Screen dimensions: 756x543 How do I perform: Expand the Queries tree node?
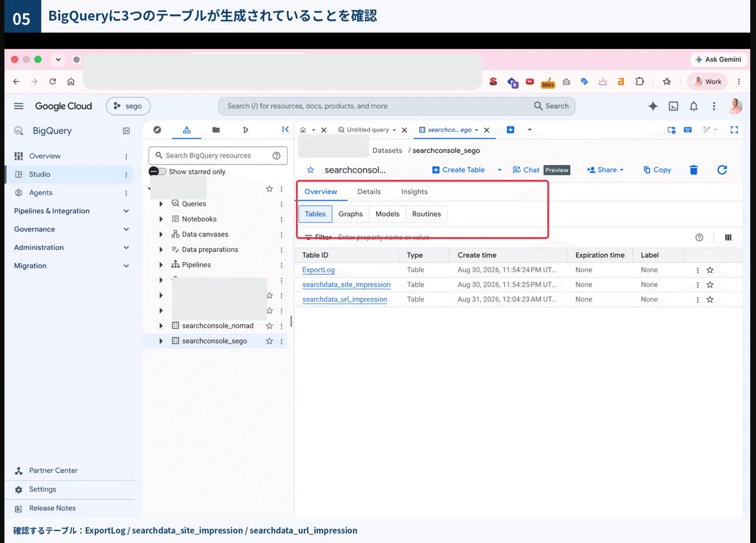click(161, 203)
